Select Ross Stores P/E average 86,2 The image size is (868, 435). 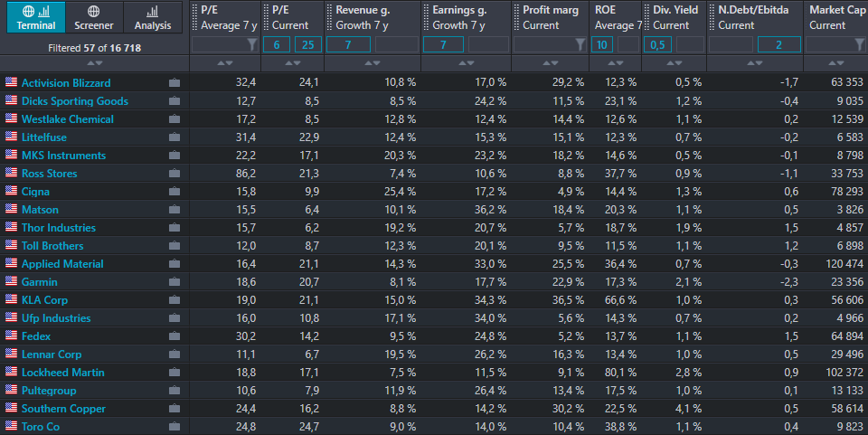tap(246, 174)
